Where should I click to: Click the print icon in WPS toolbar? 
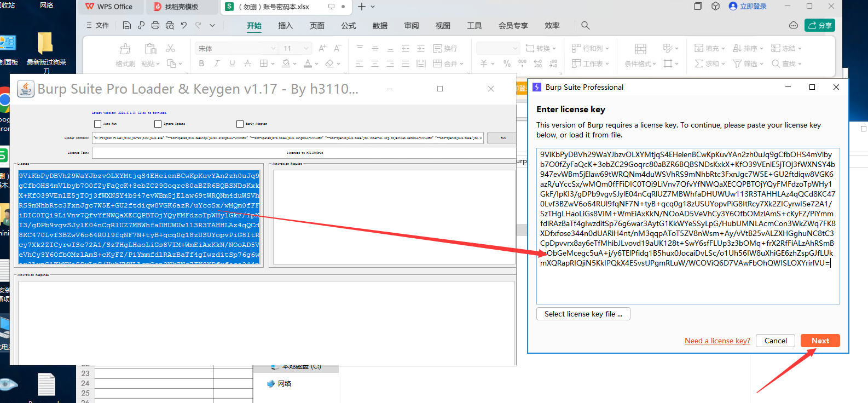(x=155, y=25)
